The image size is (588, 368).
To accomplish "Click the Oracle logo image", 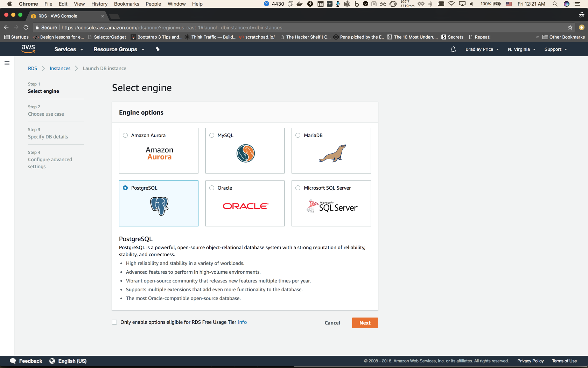I will click(x=245, y=206).
